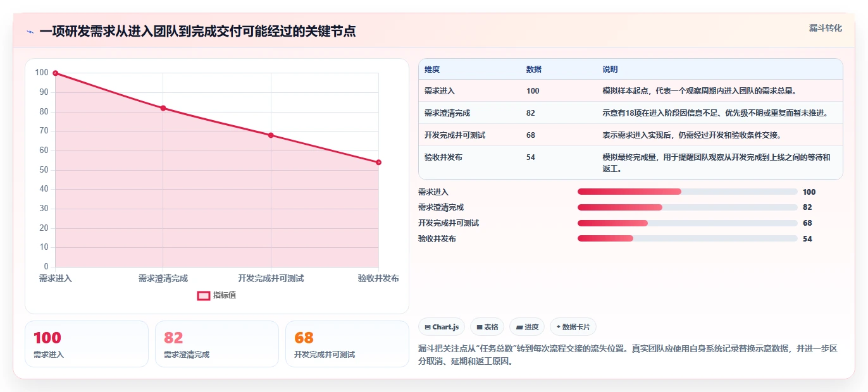Select the 数据卡片 chip
Screen dimensions: 868x392
coord(573,327)
